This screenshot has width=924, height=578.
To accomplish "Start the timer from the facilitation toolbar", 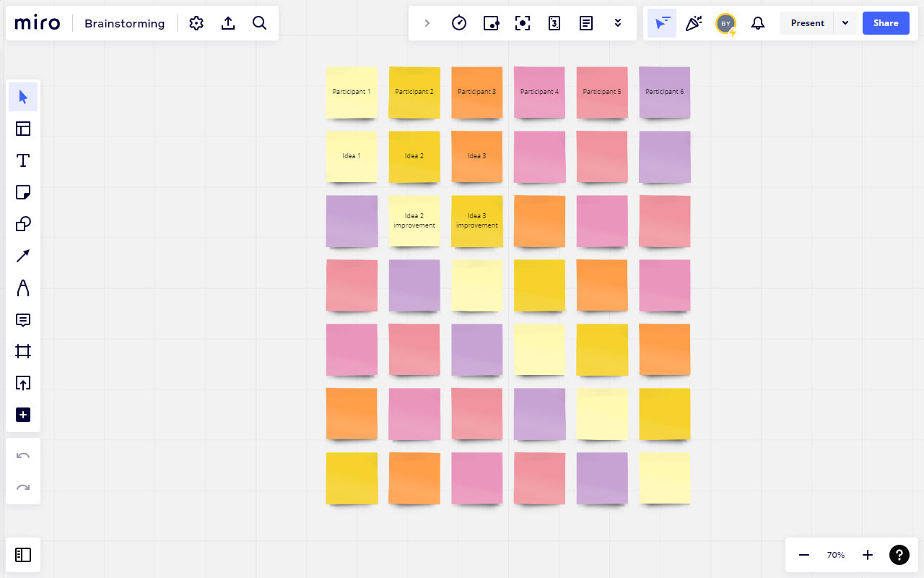I will tap(459, 22).
